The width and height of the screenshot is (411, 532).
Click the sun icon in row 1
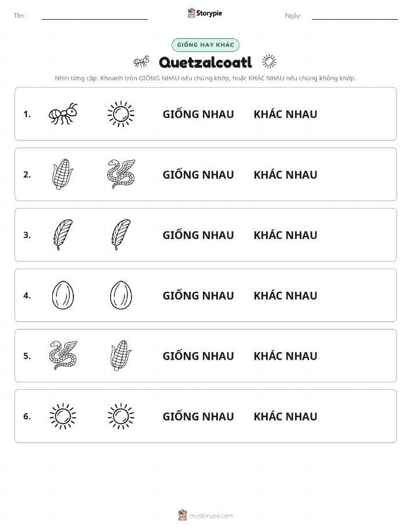[121, 114]
